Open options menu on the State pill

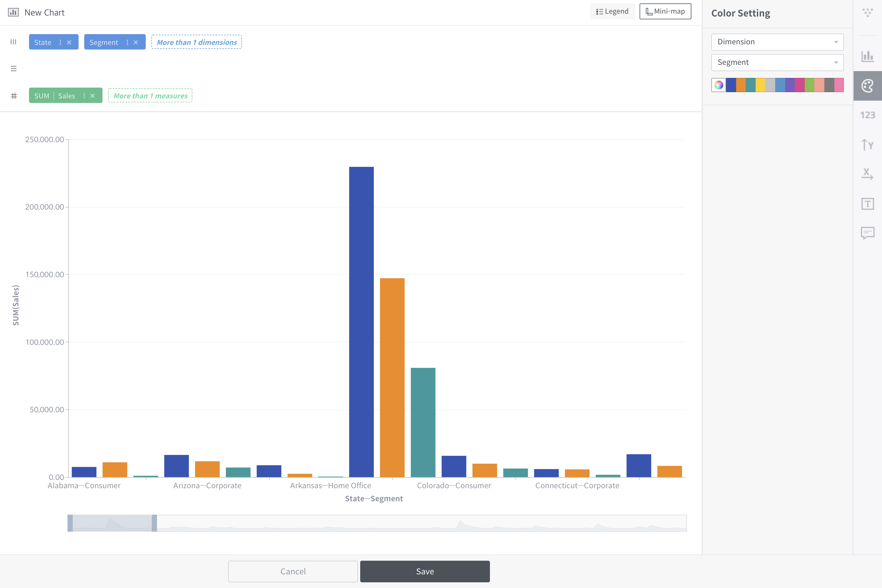tap(60, 42)
